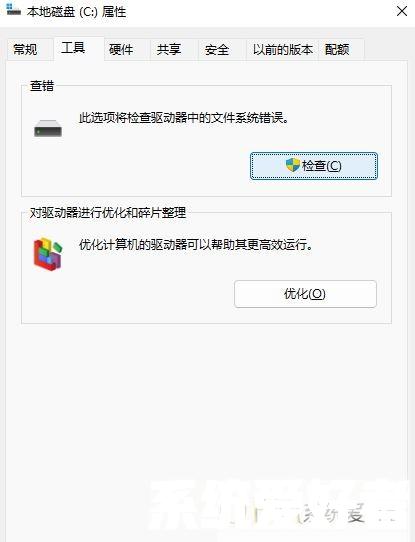
Task: Click the 查错 group label
Action: tap(42, 86)
